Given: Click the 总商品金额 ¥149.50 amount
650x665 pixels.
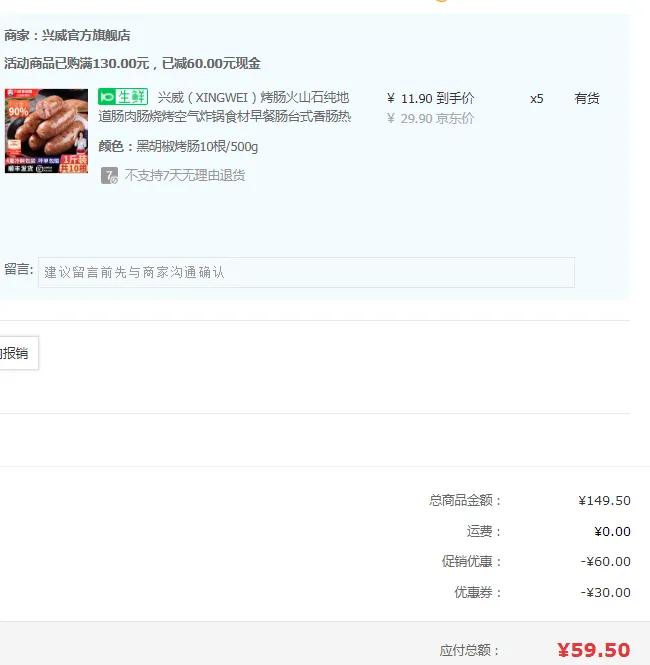Looking at the screenshot, I should point(604,500).
